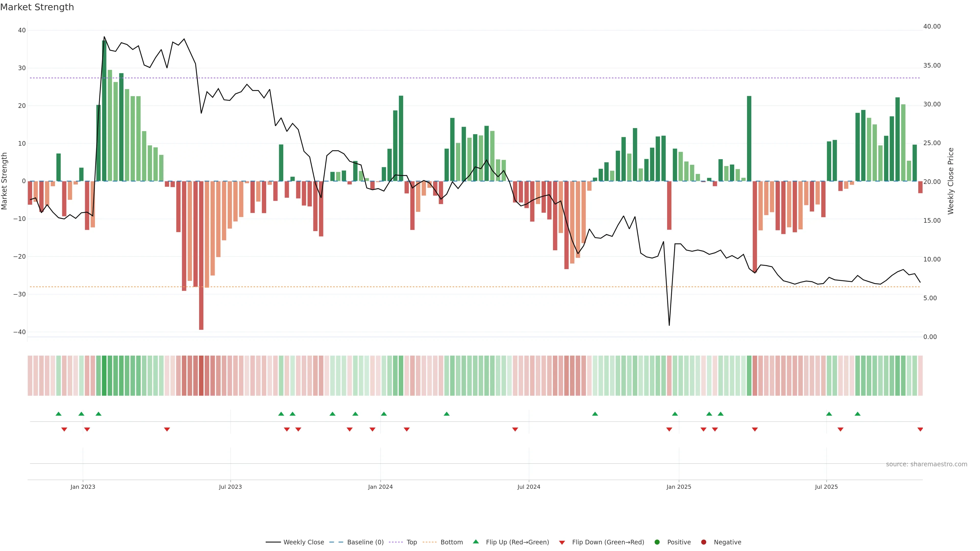The height and width of the screenshot is (551, 980).
Task: Click Flip Up green triangle legend icon
Action: point(475,542)
